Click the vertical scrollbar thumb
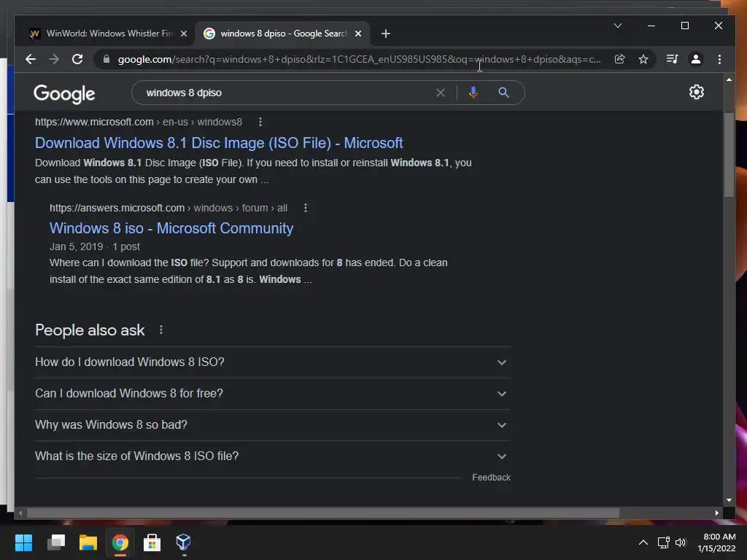This screenshot has width=747, height=560. point(729,155)
